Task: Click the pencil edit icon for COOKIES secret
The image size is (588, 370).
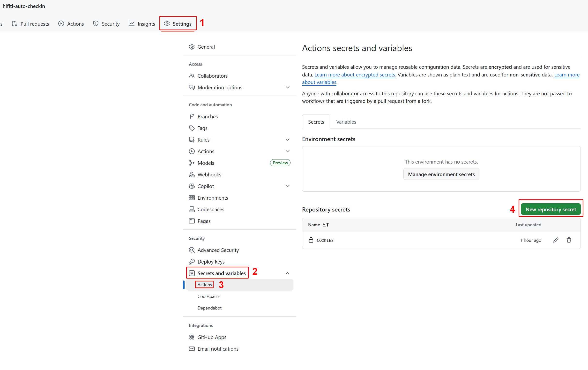Action: tap(556, 240)
